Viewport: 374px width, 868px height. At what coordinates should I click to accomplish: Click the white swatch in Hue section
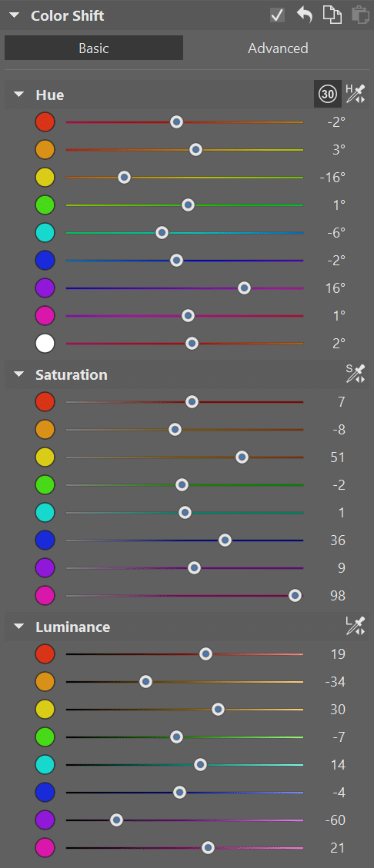tap(45, 343)
